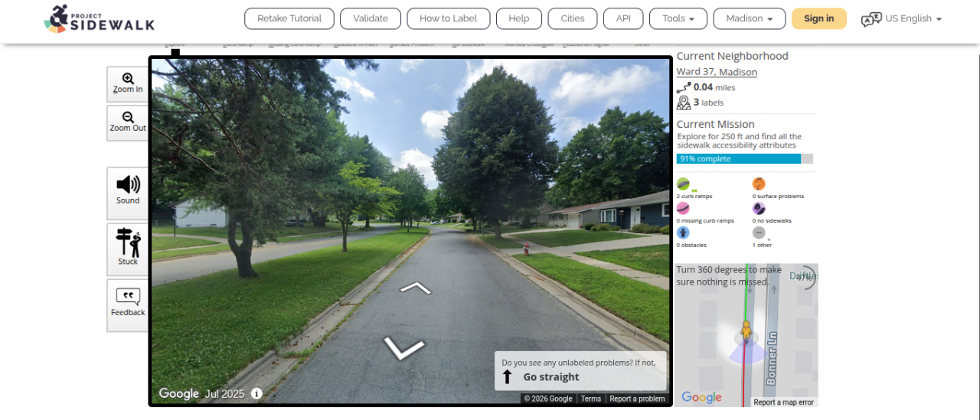Screen dimensions: 980x420
Task: Click the Retake Tutorial button
Action: (x=289, y=18)
